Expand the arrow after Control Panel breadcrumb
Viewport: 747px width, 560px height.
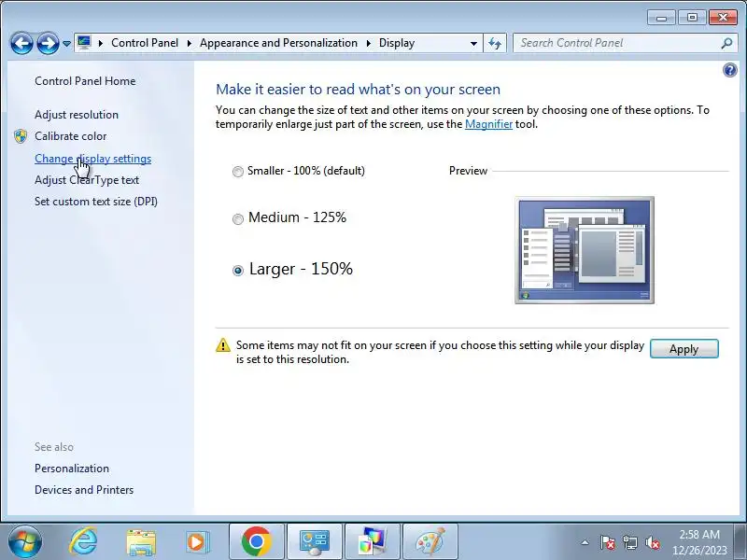coord(190,43)
